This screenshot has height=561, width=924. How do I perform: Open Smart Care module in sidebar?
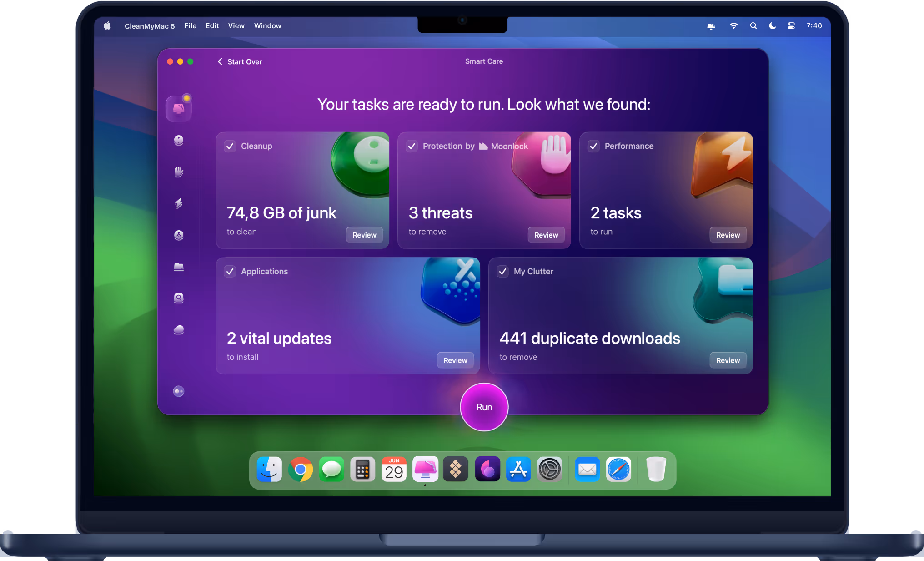tap(178, 109)
